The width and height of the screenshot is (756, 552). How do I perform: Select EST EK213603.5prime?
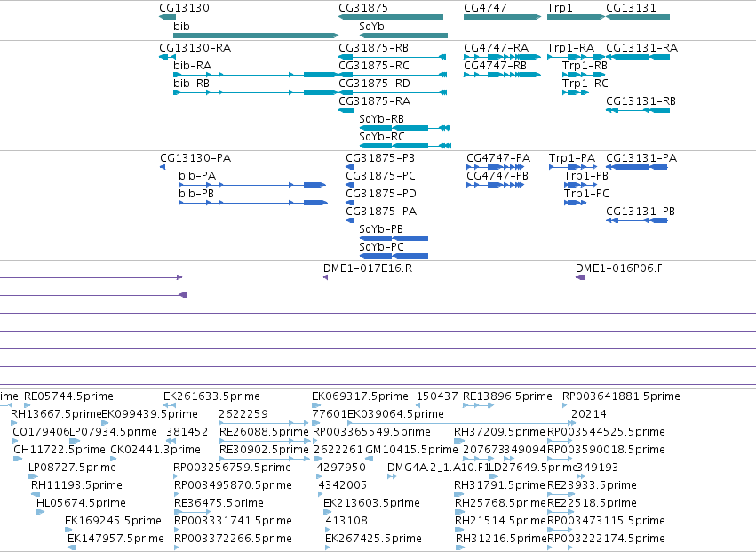coord(371,503)
